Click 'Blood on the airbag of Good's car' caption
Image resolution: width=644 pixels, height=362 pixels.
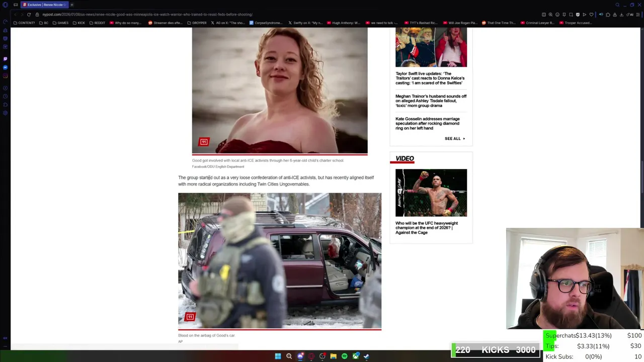click(x=206, y=335)
